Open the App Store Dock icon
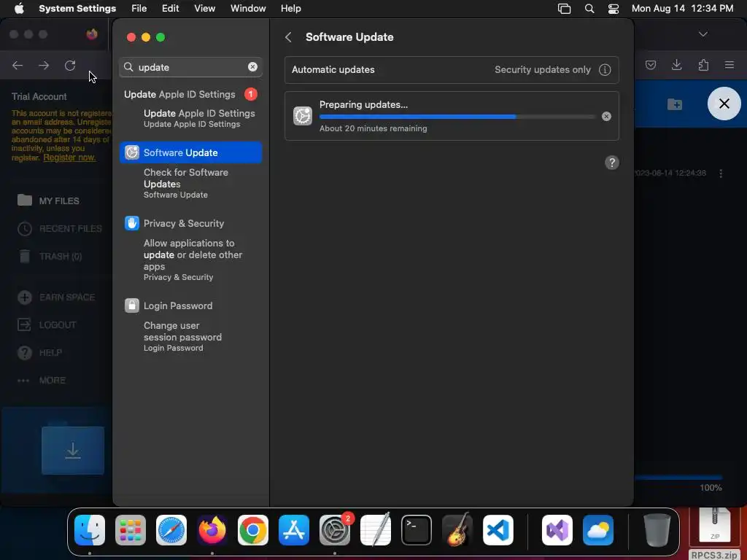Viewport: 747px width, 560px height. click(x=294, y=529)
